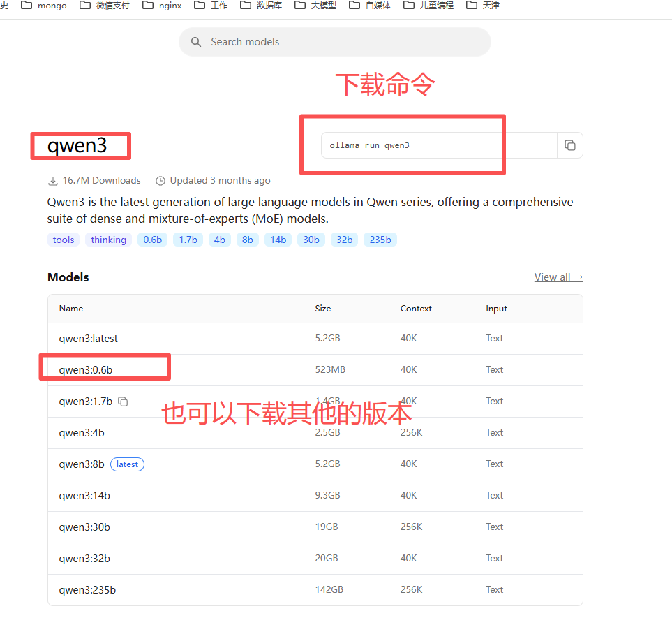Click the Text input cell for qwen3:14b

[x=494, y=495]
